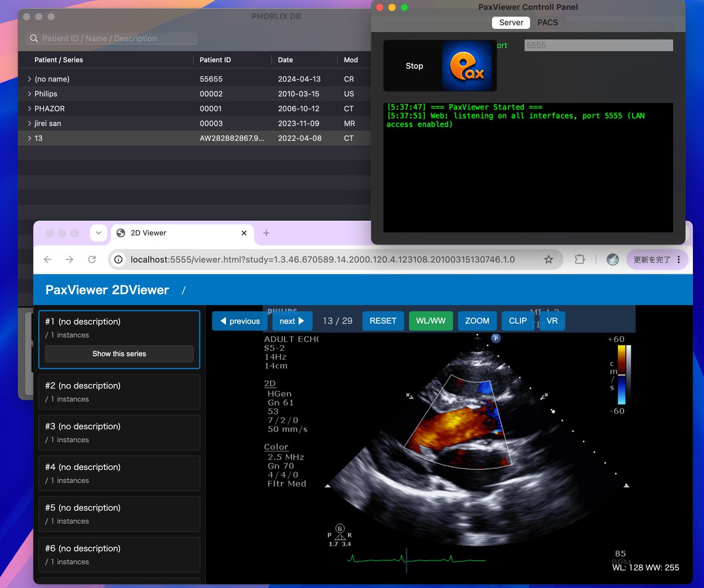
Task: Click the P orientation marker on ultrasound
Action: 496,338
